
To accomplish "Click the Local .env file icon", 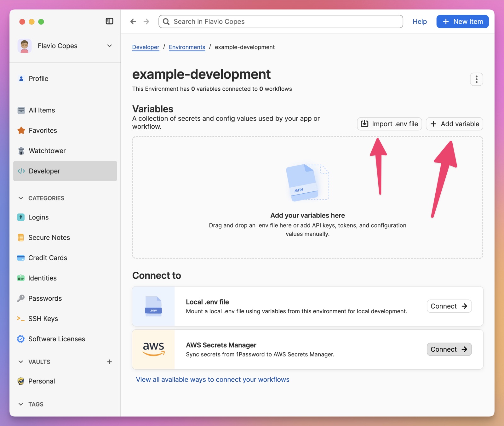I will [153, 306].
